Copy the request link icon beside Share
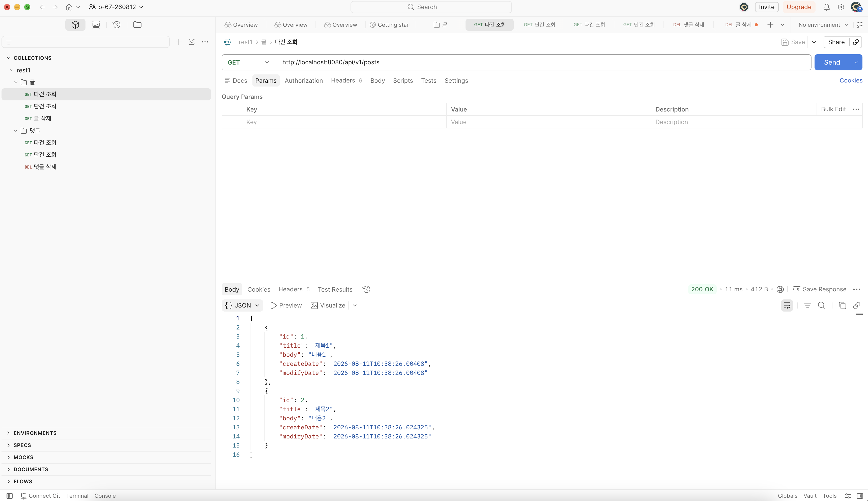Image resolution: width=868 pixels, height=501 pixels. (x=856, y=42)
